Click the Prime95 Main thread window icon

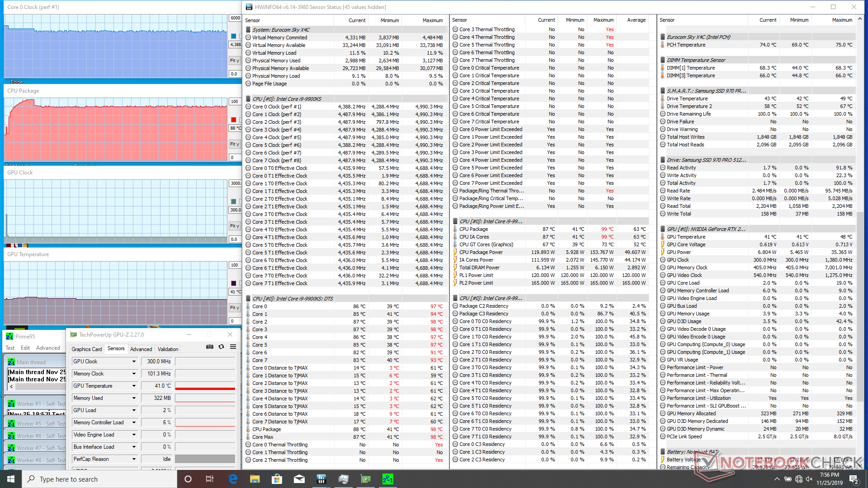(x=11, y=362)
